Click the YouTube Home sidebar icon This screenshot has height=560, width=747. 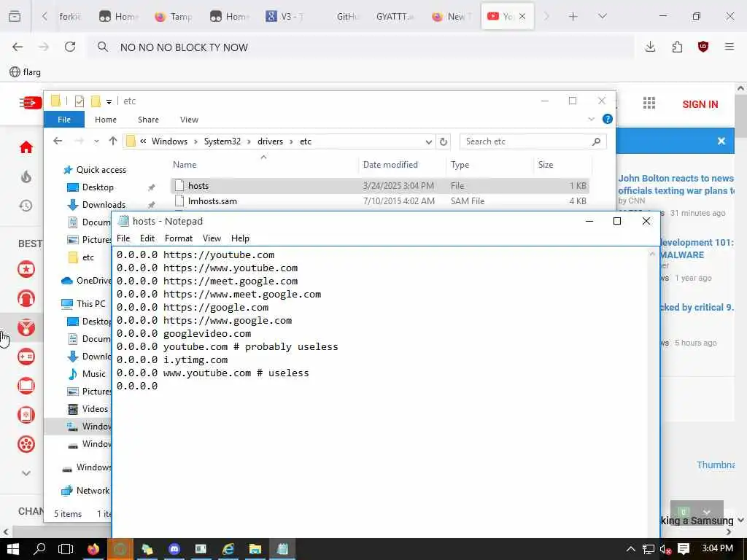[26, 147]
